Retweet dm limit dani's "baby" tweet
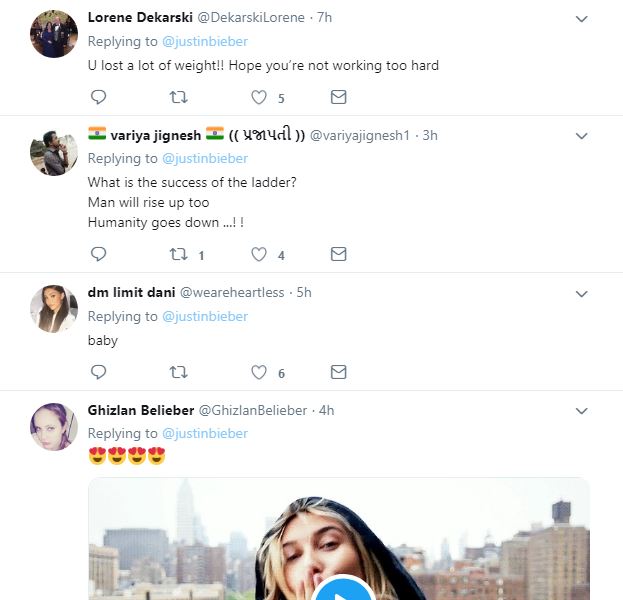 pyautogui.click(x=179, y=372)
